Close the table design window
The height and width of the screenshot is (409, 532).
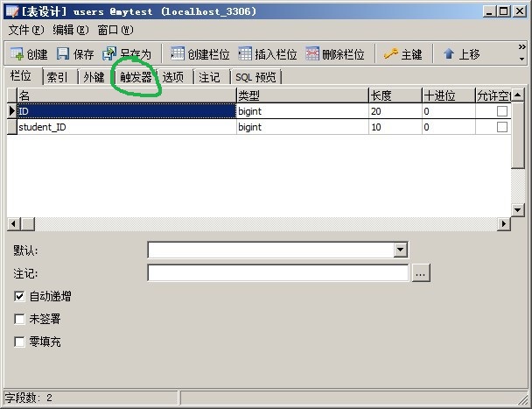[520, 11]
